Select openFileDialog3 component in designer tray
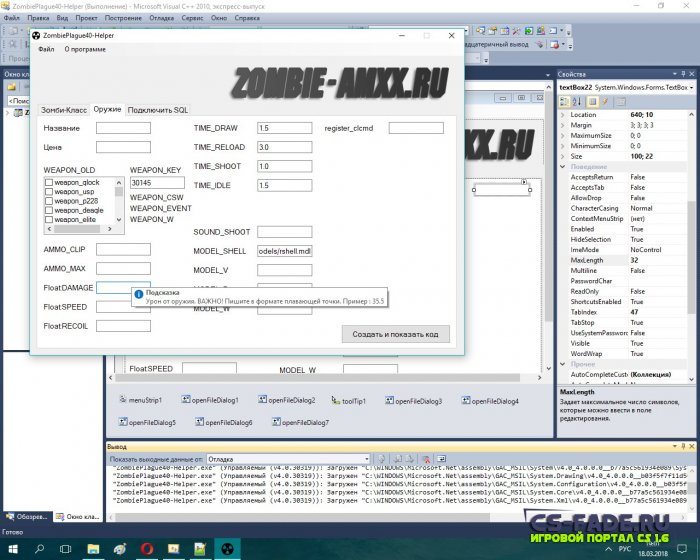Image resolution: width=700 pixels, height=560 pixels. (x=414, y=401)
